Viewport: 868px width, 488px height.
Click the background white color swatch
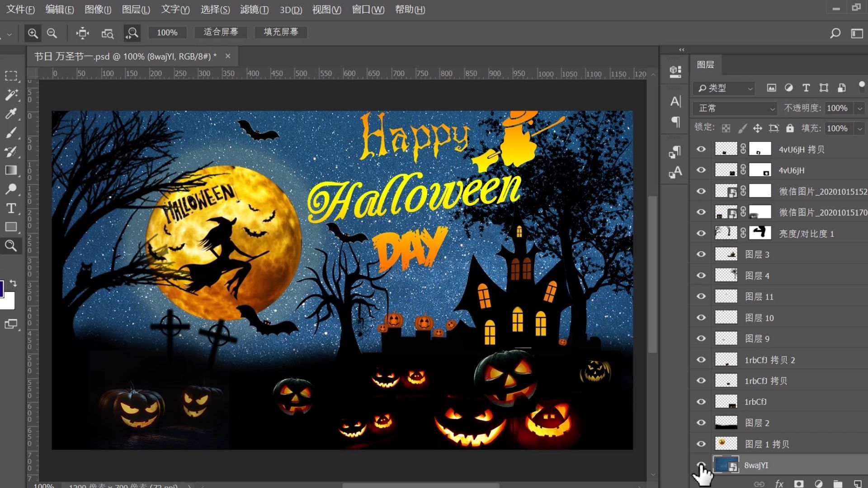8,302
